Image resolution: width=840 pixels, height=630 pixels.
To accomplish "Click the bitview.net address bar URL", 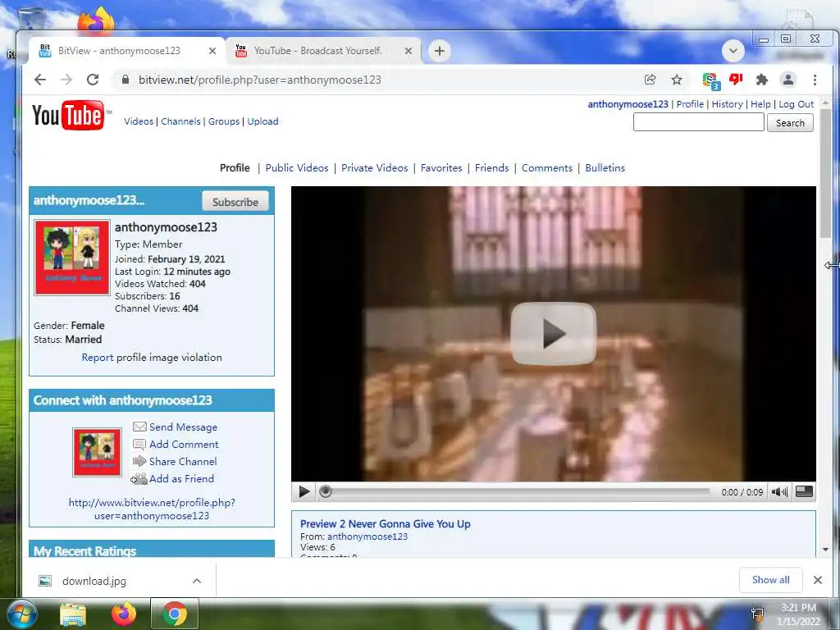I will [260, 80].
